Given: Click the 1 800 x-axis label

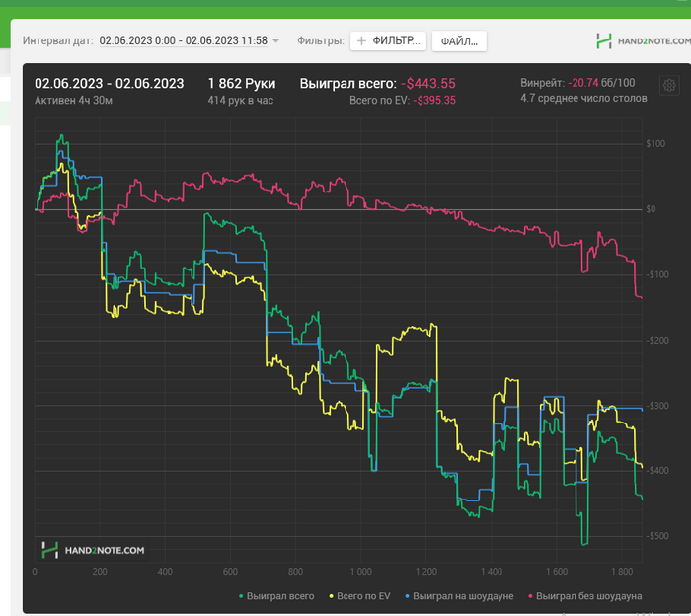Looking at the screenshot, I should [622, 572].
